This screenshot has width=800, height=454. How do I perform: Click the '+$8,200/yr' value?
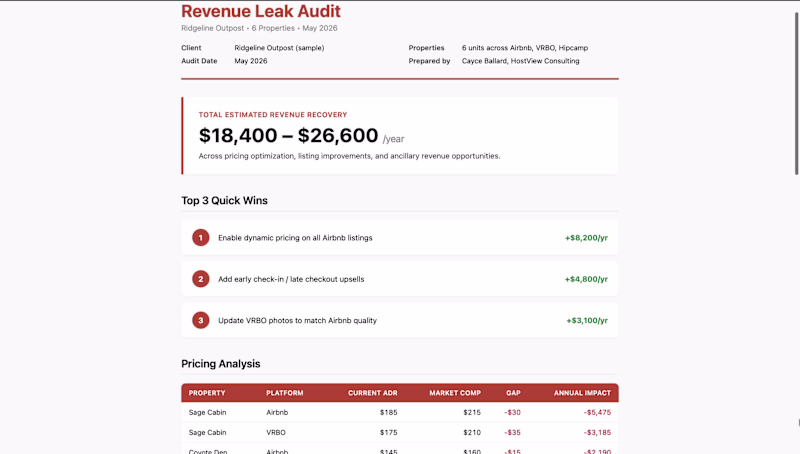586,238
